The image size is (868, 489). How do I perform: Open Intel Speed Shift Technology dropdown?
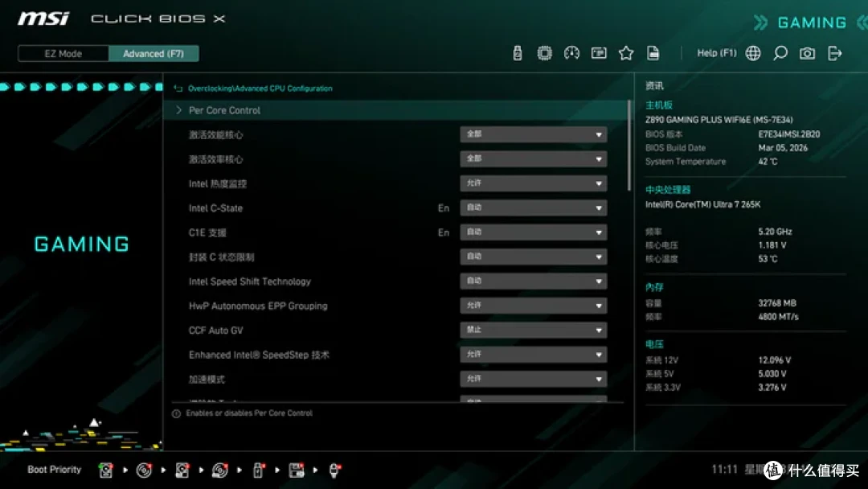(x=533, y=281)
